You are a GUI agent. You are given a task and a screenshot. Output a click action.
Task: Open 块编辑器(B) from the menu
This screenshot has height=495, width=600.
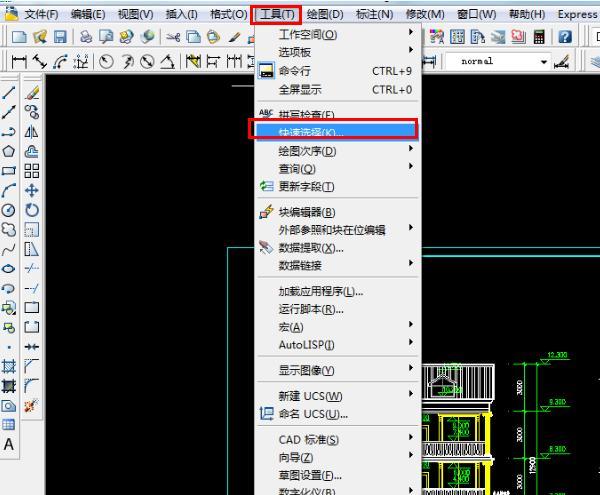coord(337,212)
